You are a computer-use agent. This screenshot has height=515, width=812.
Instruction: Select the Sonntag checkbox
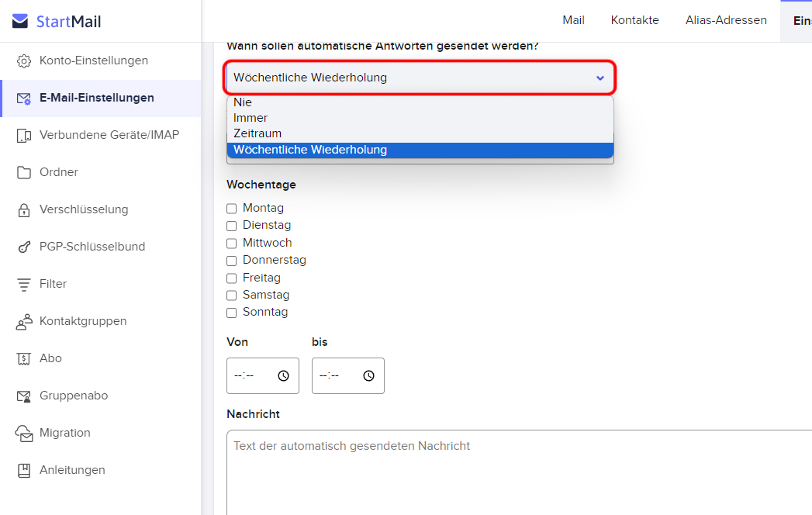pyautogui.click(x=231, y=313)
